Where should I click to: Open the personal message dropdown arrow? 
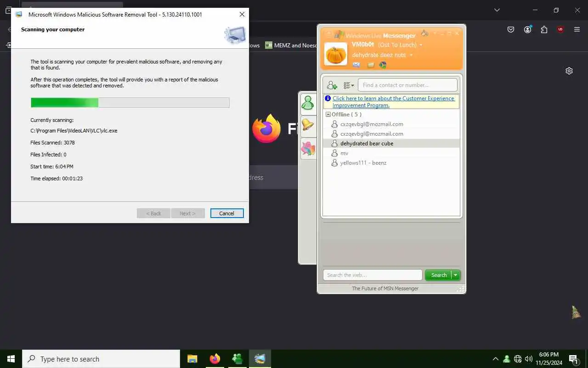point(411,55)
